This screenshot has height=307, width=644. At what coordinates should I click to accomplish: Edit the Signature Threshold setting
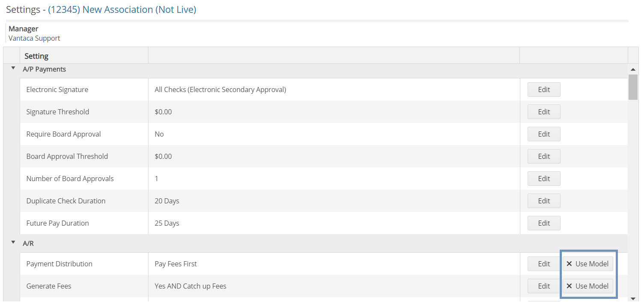point(543,112)
